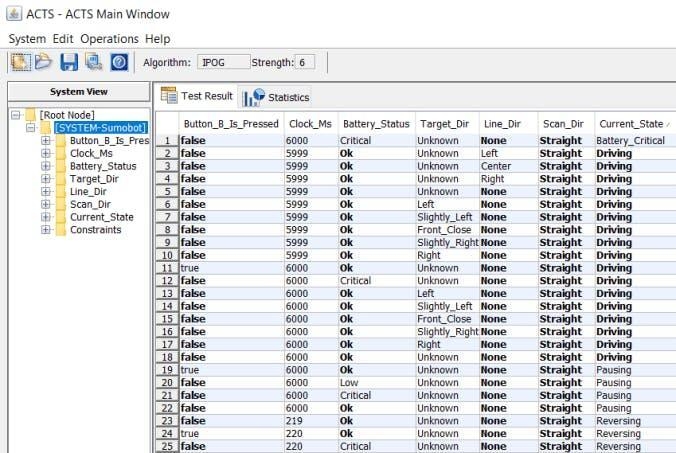Click folder icon beside Constraints tree item
The height and width of the screenshot is (453, 676).
61,230
